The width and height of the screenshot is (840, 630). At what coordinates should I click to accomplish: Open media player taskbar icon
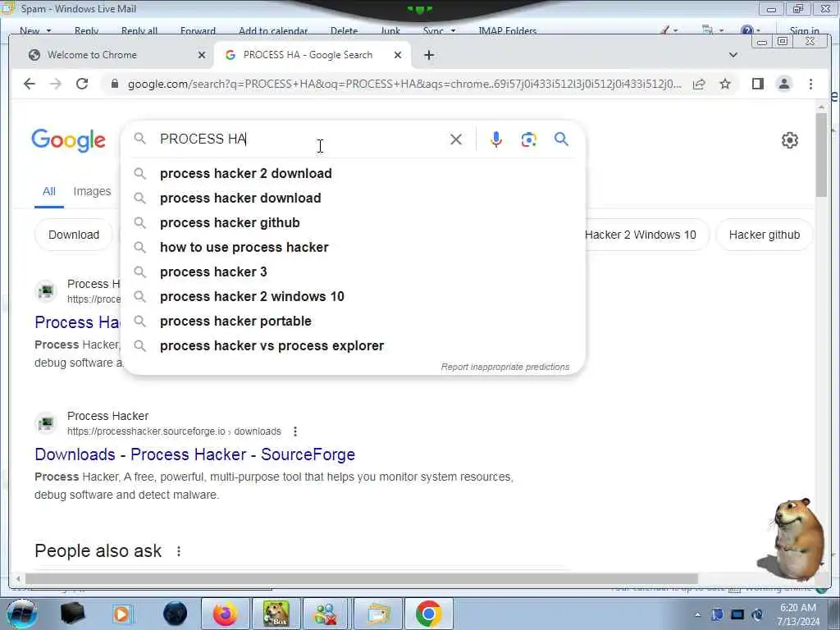click(x=121, y=614)
